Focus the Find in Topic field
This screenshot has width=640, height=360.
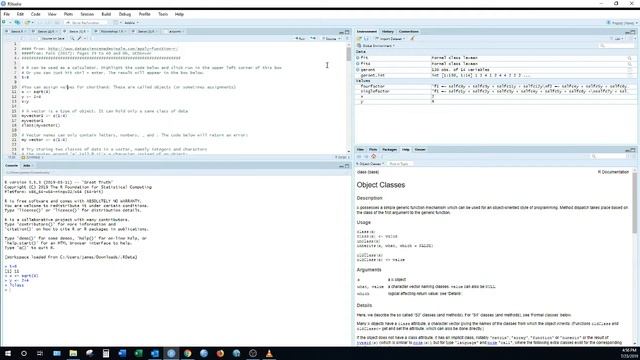(x=400, y=164)
